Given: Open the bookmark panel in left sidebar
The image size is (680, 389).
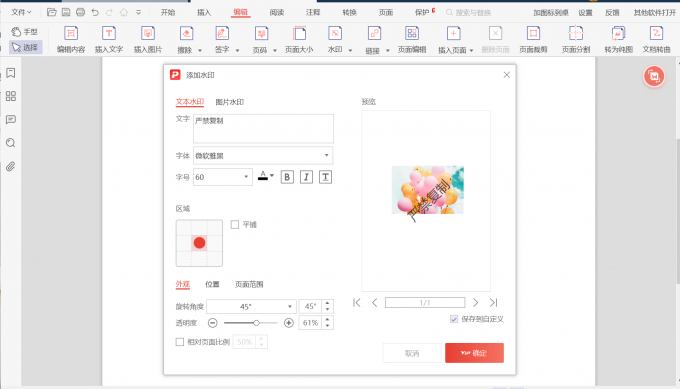Looking at the screenshot, I should (11, 73).
